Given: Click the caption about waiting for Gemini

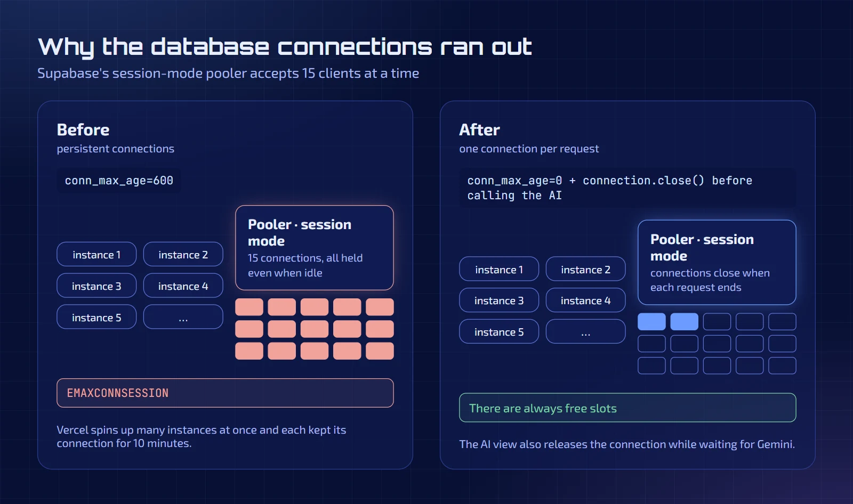Looking at the screenshot, I should [x=627, y=444].
